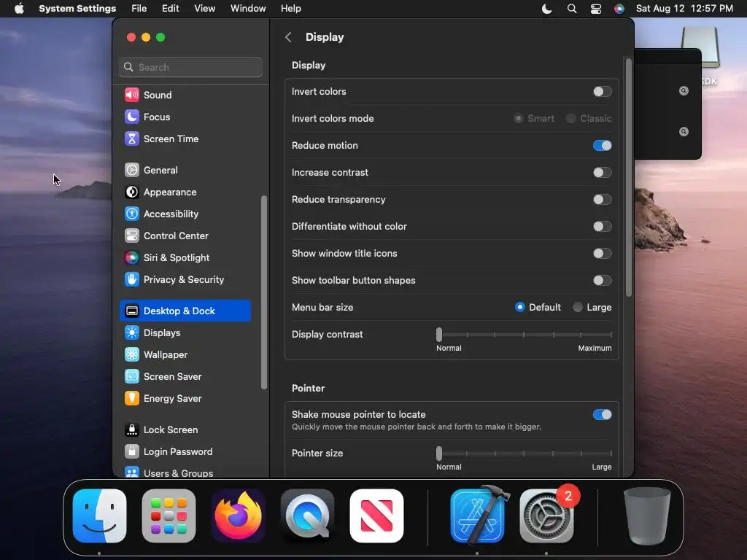Select the Desktop & Dock icon
747x560 pixels.
coord(131,311)
